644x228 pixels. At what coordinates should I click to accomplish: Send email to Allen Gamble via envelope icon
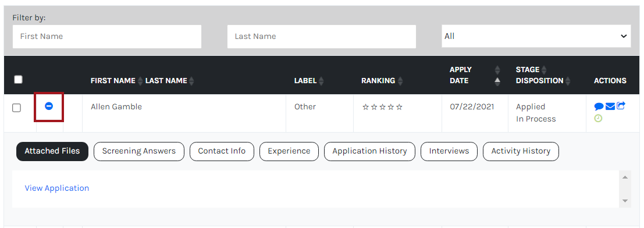(610, 107)
